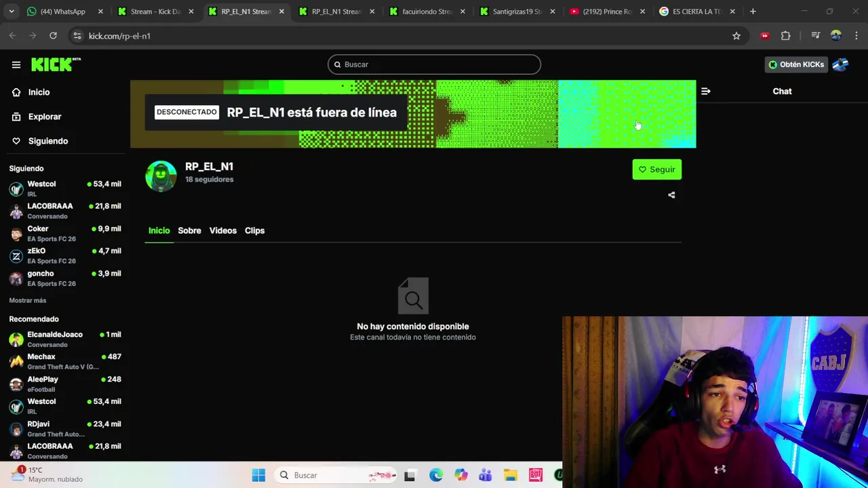This screenshot has height=488, width=868.
Task: Switch to facuiriondo Stream tab
Action: tap(427, 12)
